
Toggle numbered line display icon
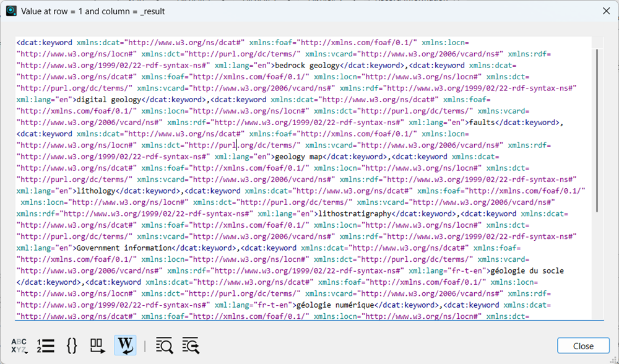click(46, 346)
